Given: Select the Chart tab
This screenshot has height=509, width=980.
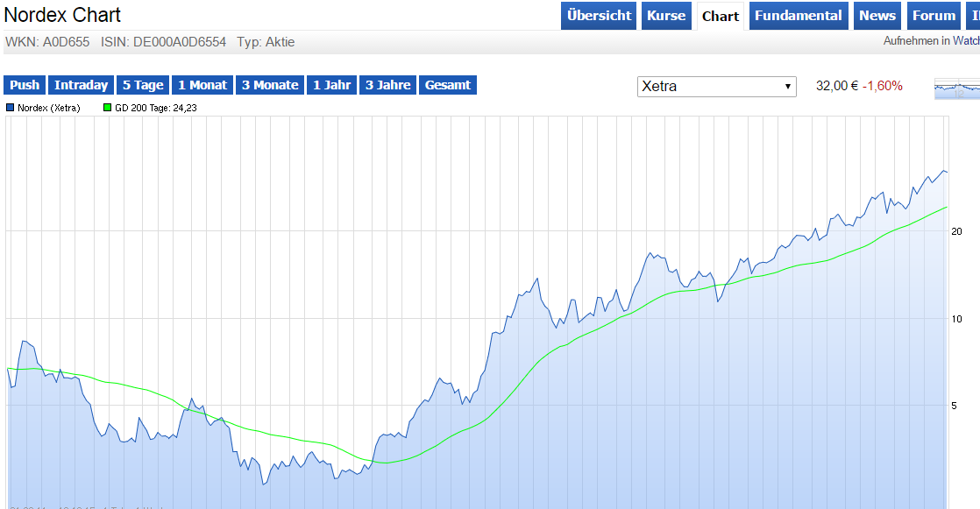Looking at the screenshot, I should click(721, 17).
